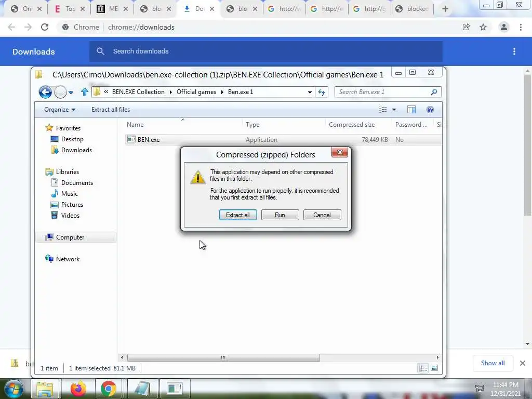
Task: Bookmark this page star icon
Action: click(483, 27)
